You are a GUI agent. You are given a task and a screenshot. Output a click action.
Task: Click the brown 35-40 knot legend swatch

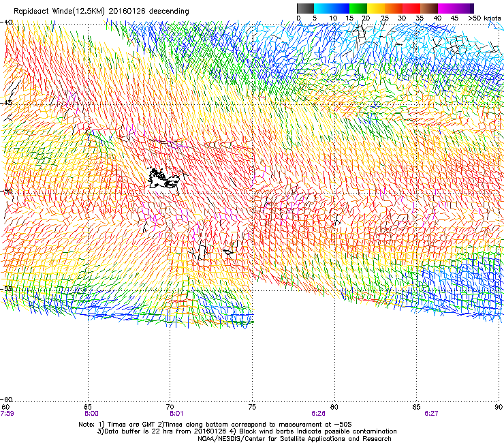[429, 8]
